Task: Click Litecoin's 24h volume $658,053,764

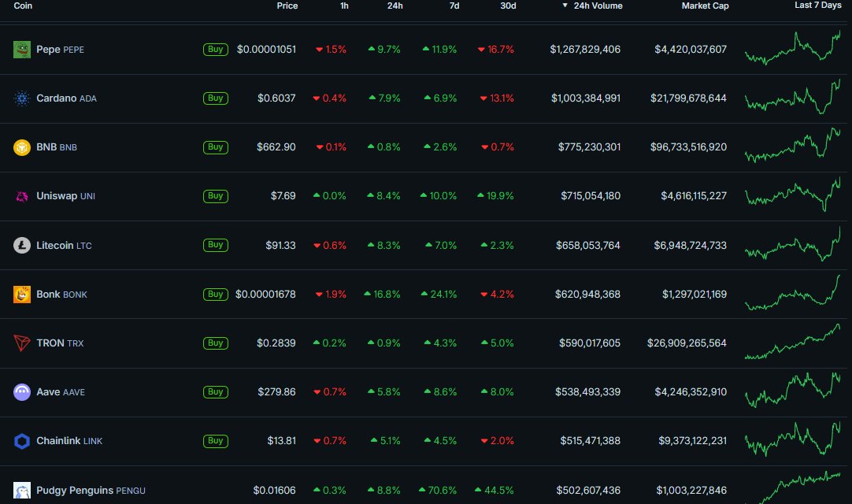Action: (588, 245)
